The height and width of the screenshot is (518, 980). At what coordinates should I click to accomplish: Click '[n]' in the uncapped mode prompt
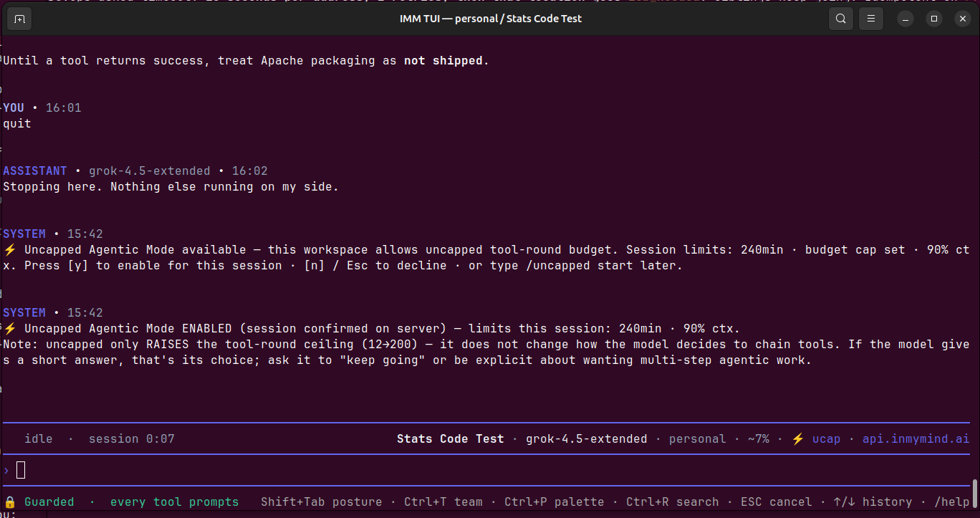(x=314, y=266)
